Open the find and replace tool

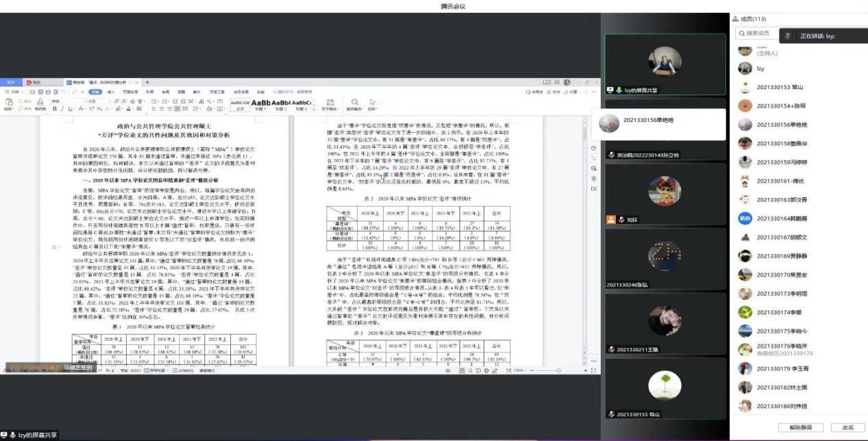point(354,103)
